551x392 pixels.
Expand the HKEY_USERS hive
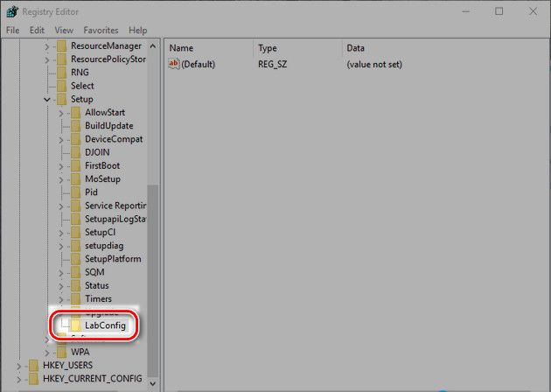tap(19, 366)
